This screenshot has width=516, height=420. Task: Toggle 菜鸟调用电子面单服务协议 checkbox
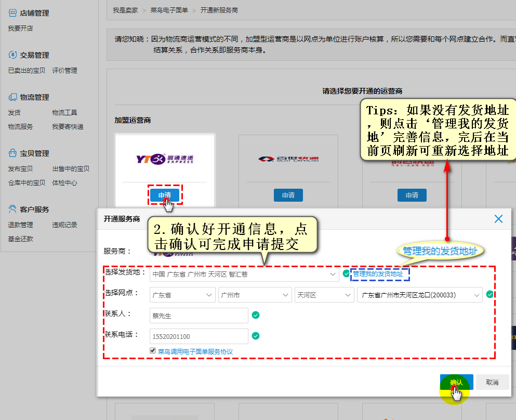pyautogui.click(x=153, y=350)
